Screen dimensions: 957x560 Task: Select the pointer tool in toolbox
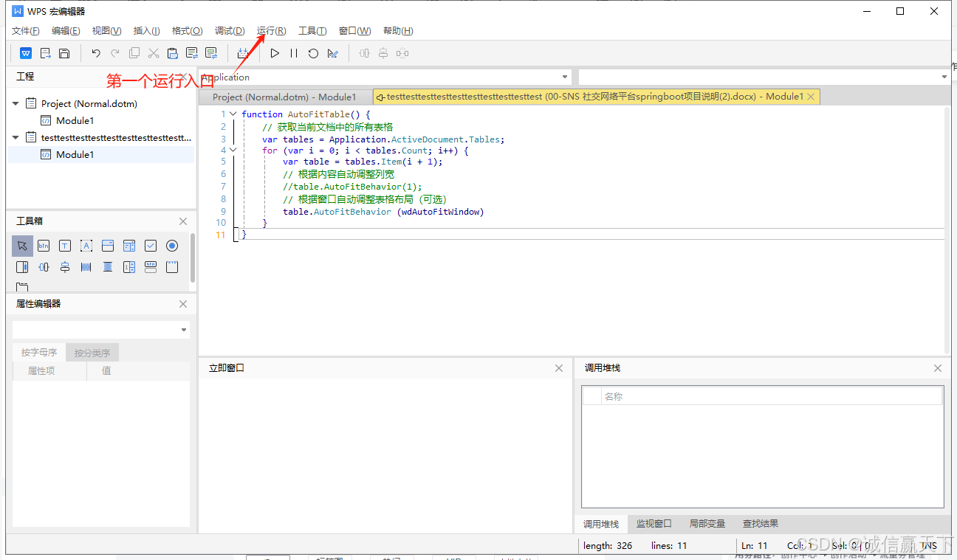point(22,246)
